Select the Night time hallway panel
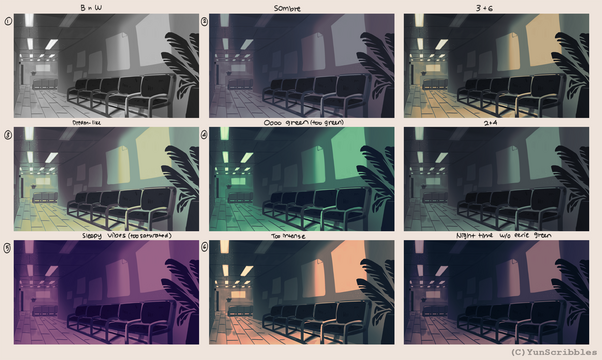 496,292
